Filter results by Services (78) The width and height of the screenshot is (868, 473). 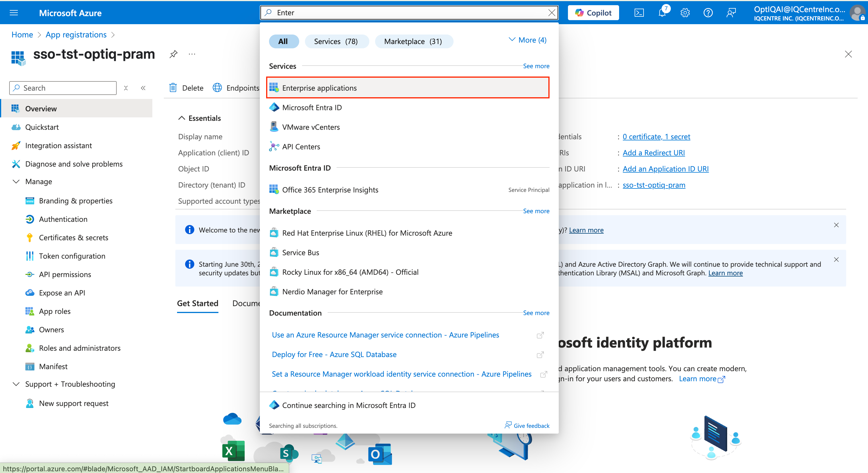click(336, 41)
